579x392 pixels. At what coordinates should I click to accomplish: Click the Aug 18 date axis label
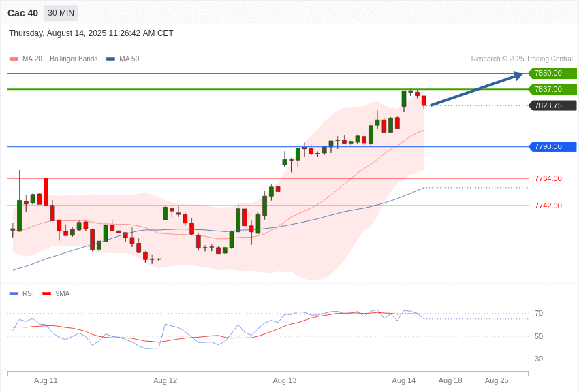450,380
